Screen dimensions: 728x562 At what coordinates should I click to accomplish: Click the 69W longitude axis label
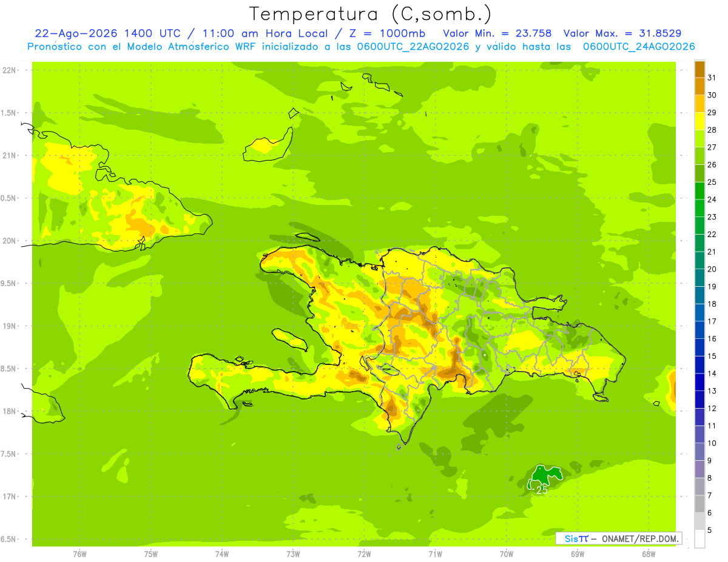pos(578,554)
